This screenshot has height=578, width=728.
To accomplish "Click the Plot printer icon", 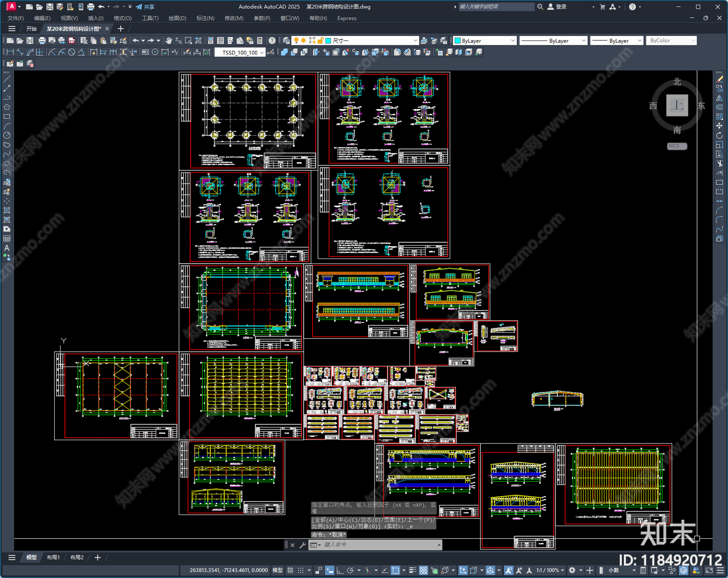I will coord(42,41).
